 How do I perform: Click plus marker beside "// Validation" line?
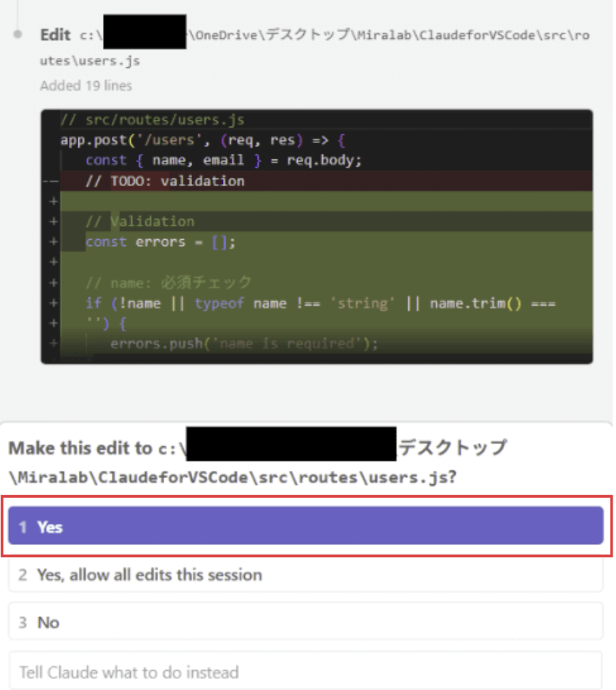(x=52, y=221)
